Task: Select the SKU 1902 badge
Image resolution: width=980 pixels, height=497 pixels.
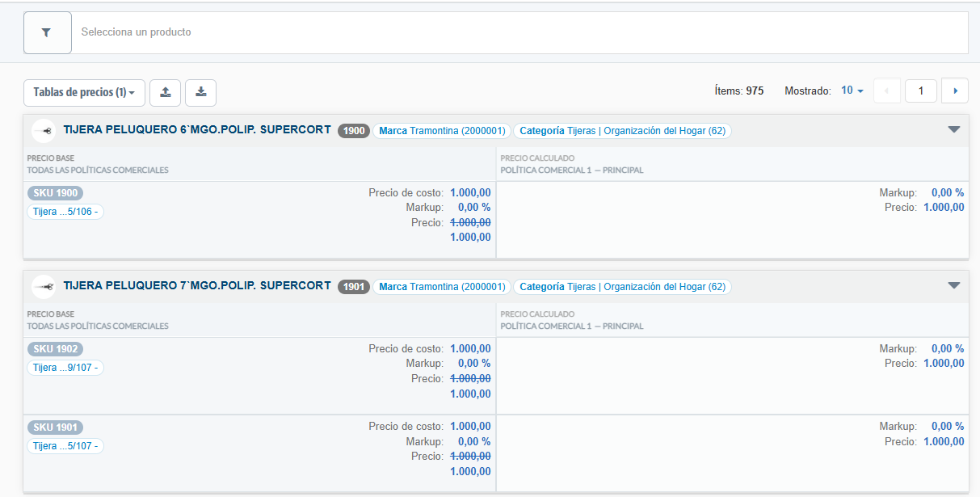Action: click(55, 349)
